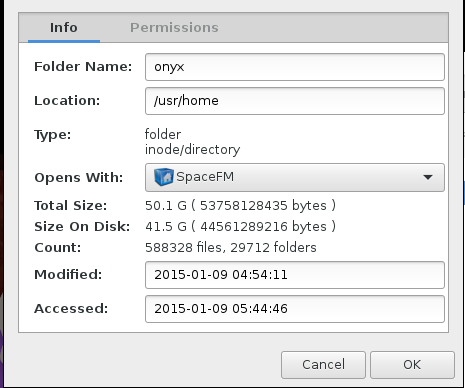The height and width of the screenshot is (388, 465).
Task: Select the Accessed date field
Action: (295, 309)
